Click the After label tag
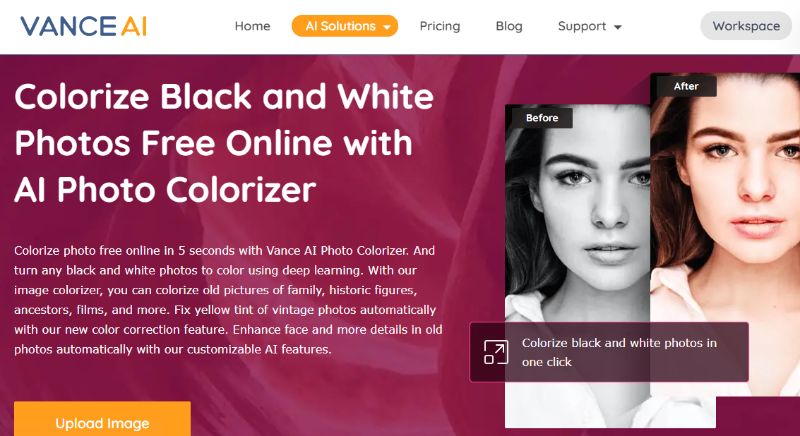 pyautogui.click(x=686, y=86)
